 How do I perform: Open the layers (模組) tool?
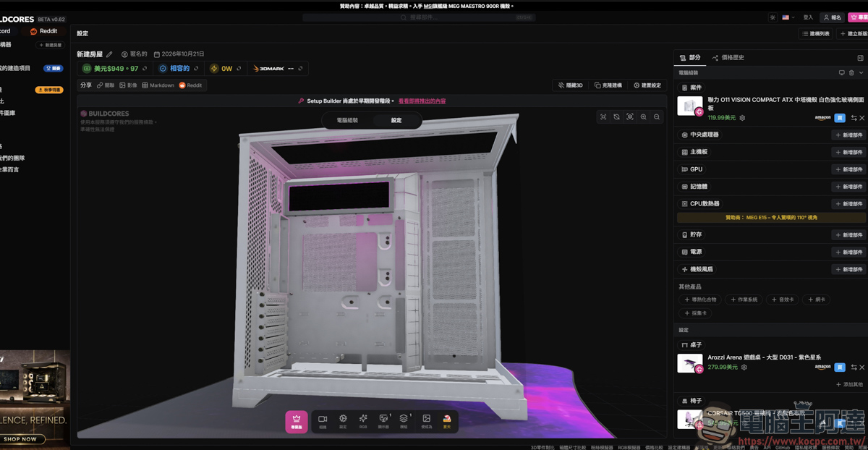[x=404, y=421]
